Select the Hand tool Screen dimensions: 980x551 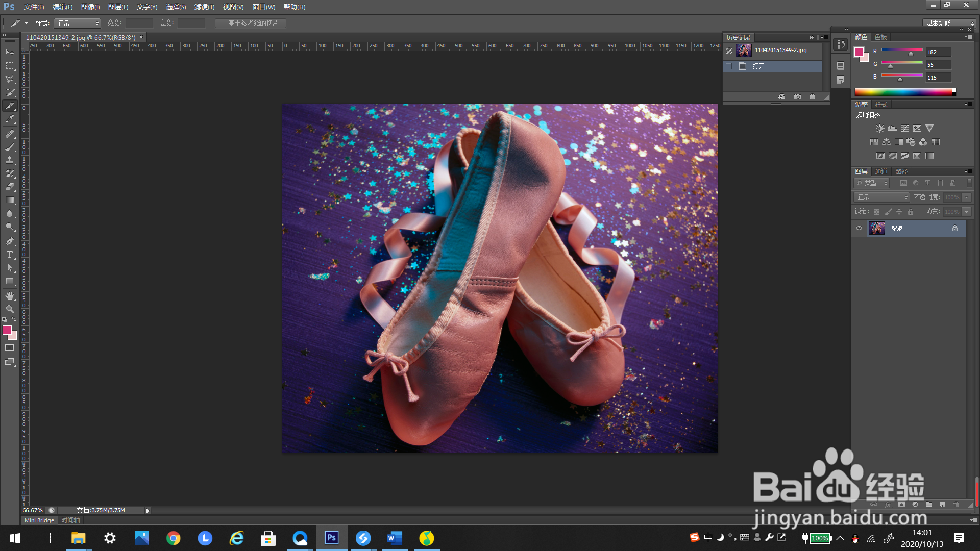click(x=10, y=296)
